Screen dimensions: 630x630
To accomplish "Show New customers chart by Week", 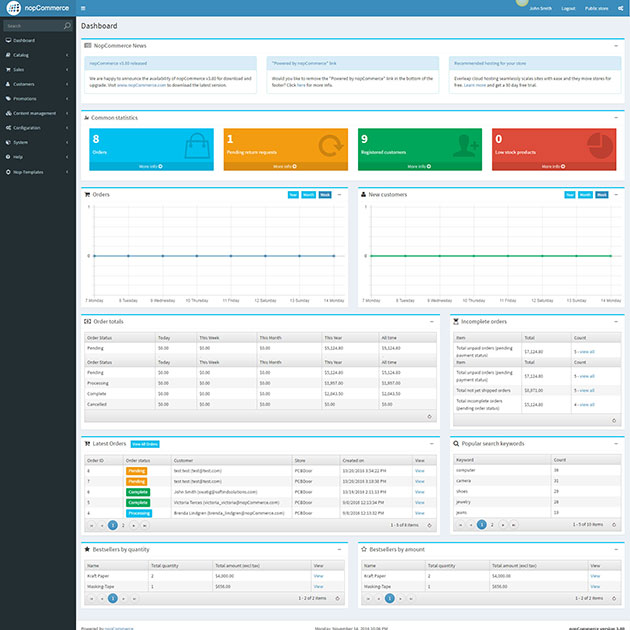I will (601, 195).
